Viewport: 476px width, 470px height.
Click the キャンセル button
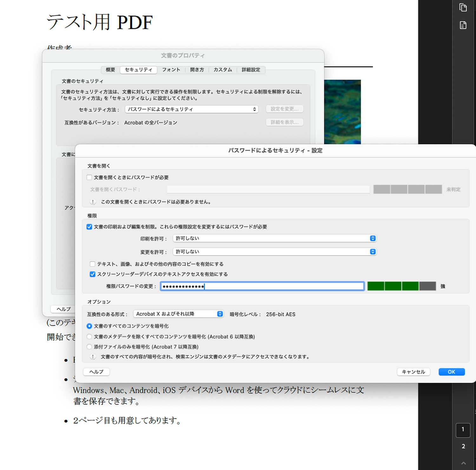point(413,372)
